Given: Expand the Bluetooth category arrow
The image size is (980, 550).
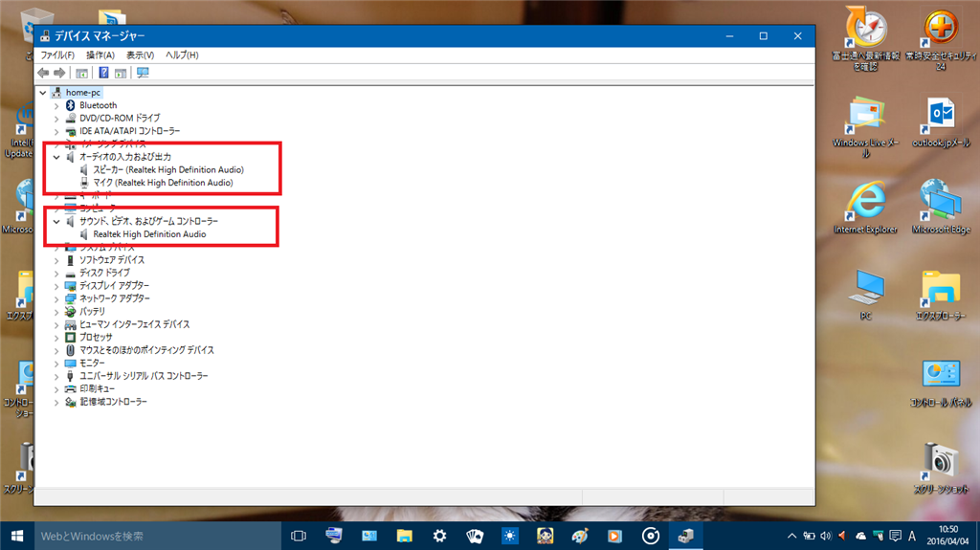Looking at the screenshot, I should click(56, 105).
